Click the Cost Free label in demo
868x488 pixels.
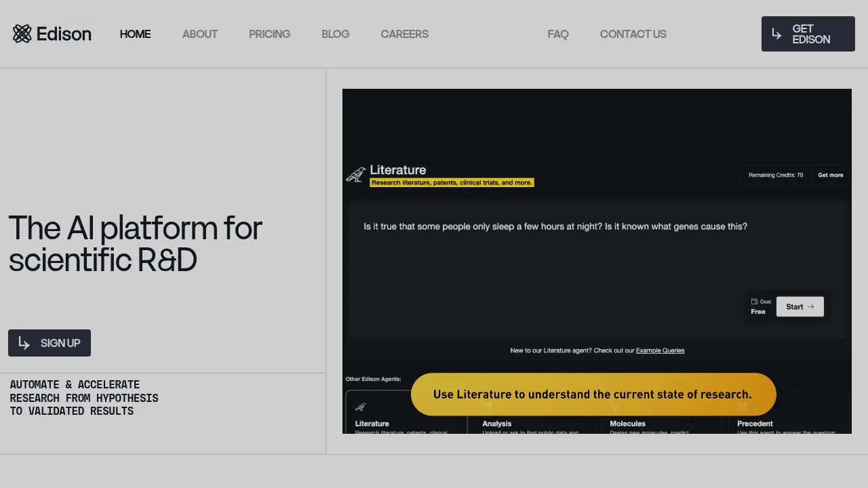pos(760,306)
